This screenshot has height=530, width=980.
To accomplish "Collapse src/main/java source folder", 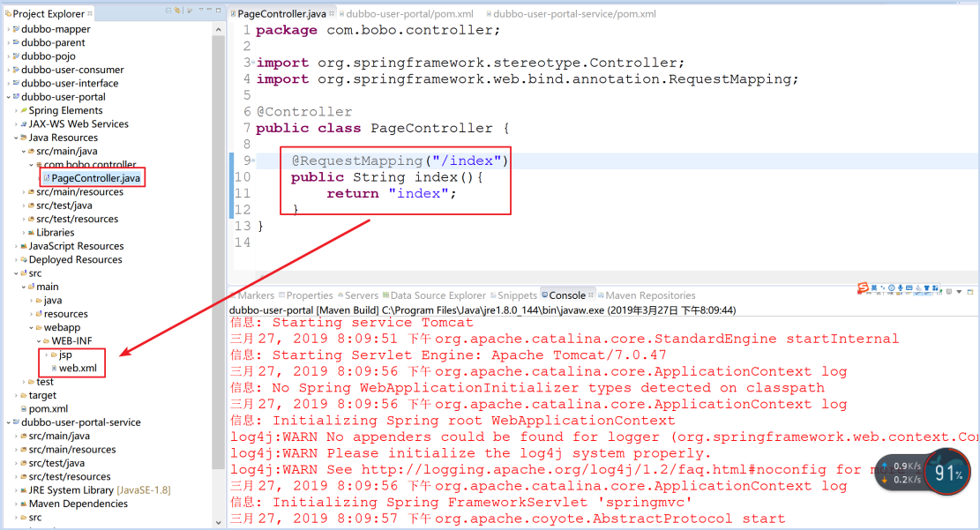I will point(24,152).
